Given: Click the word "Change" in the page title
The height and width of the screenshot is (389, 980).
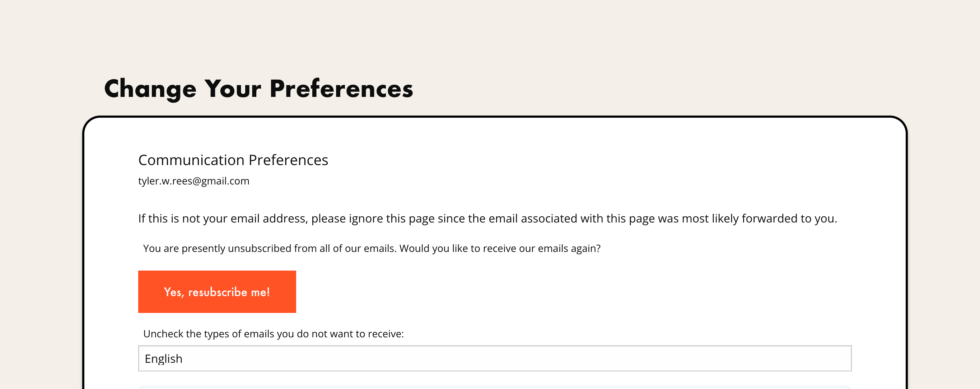Looking at the screenshot, I should [150, 89].
